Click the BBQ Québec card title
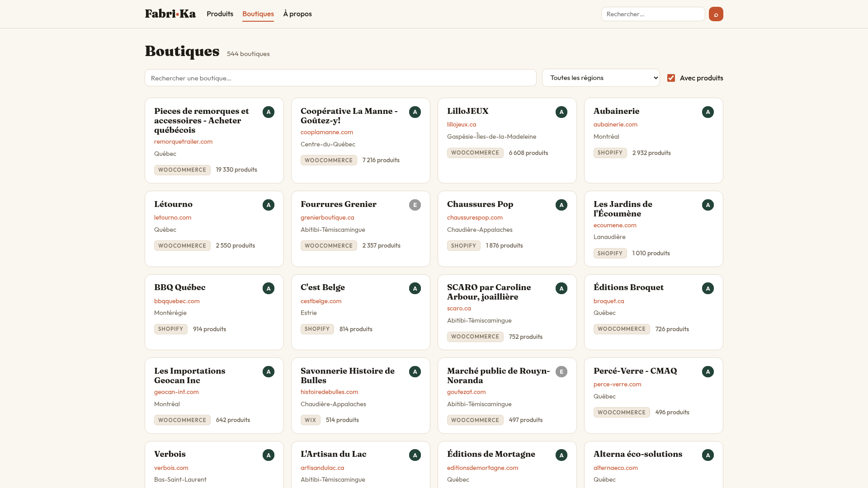This screenshot has width=868, height=488. click(179, 287)
